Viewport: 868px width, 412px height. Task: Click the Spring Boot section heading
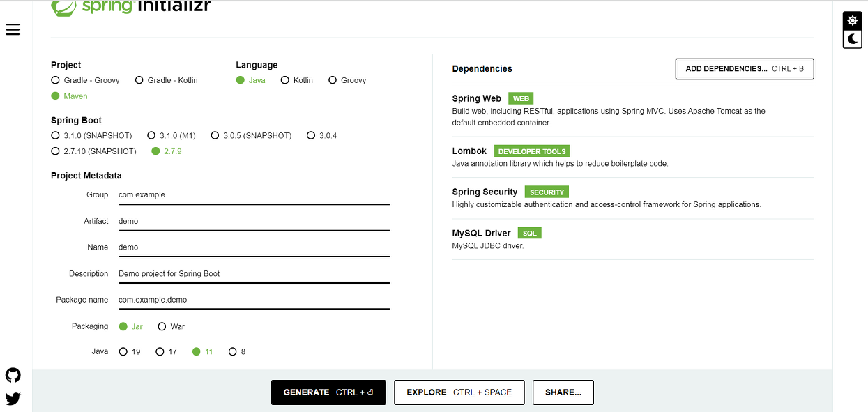tap(76, 121)
